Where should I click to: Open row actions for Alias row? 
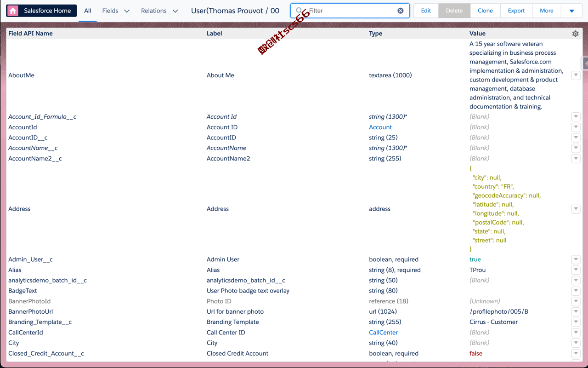click(x=576, y=270)
